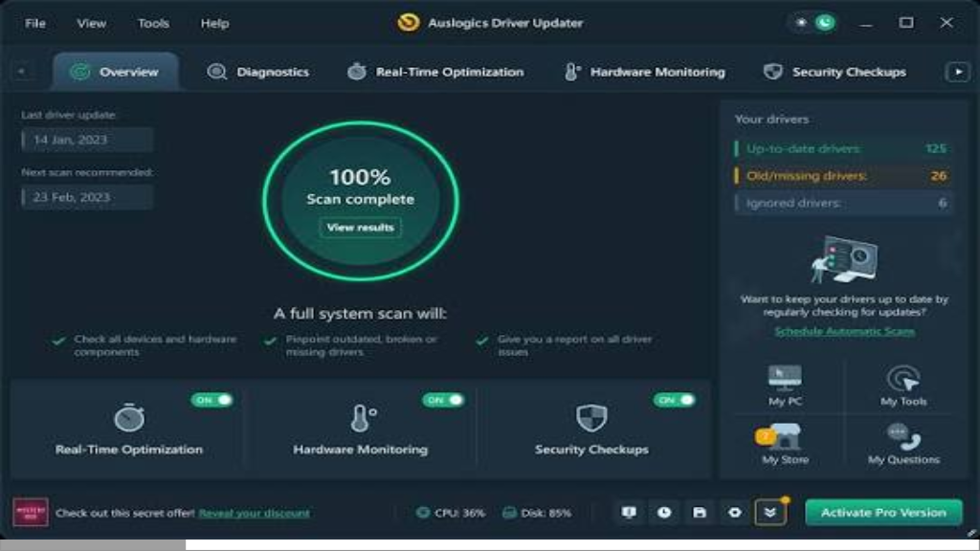The width and height of the screenshot is (980, 551).
Task: Open the View menu
Action: tap(91, 23)
